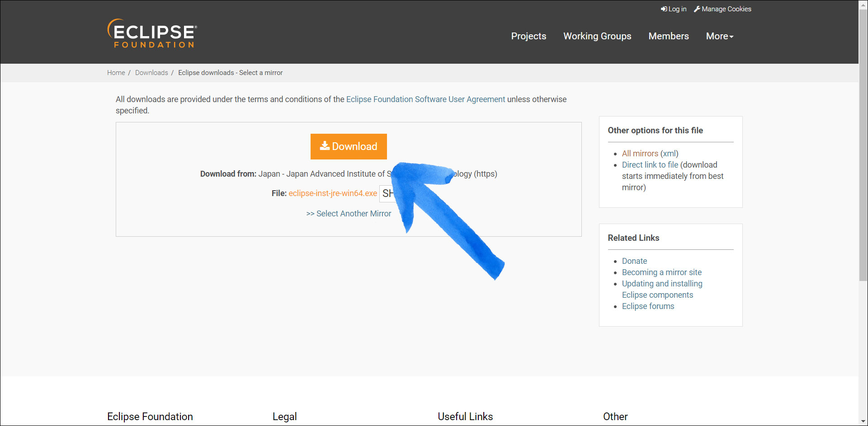Open Manage Cookies settings
This screenshot has width=868, height=426.
[722, 9]
